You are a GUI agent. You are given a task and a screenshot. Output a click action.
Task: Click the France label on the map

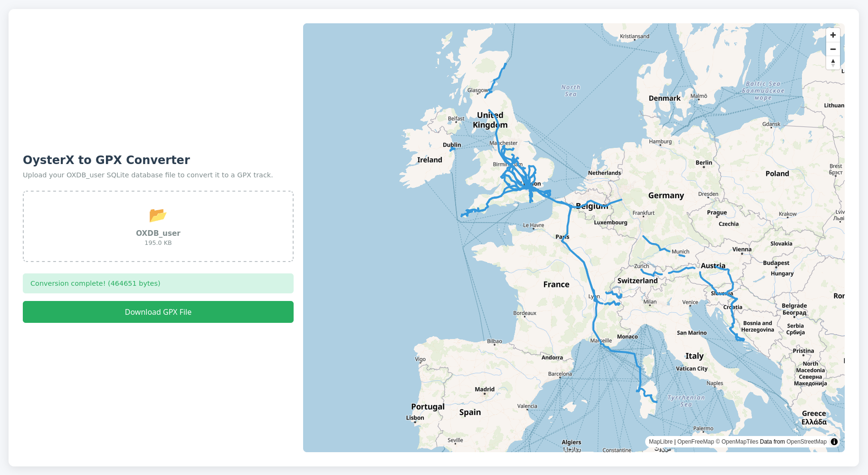point(556,284)
